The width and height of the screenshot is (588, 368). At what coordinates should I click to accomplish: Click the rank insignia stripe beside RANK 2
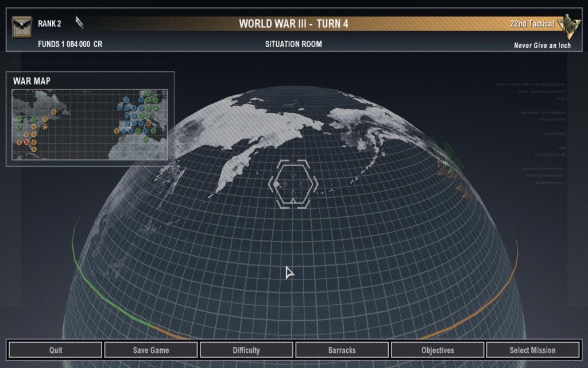click(x=79, y=22)
